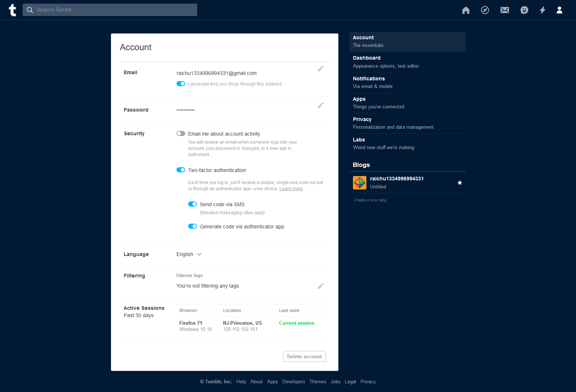Open the Messaging smiley icon
576x392 pixels.
524,10
